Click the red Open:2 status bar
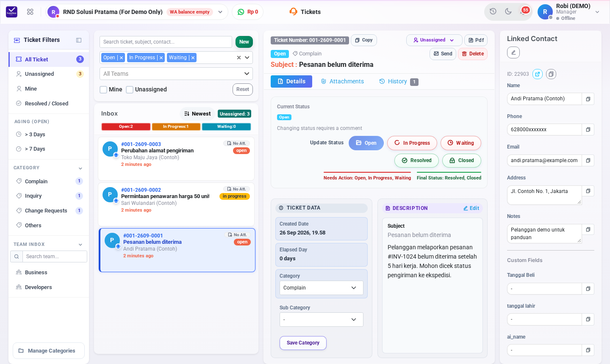The height and width of the screenshot is (364, 610). (126, 127)
